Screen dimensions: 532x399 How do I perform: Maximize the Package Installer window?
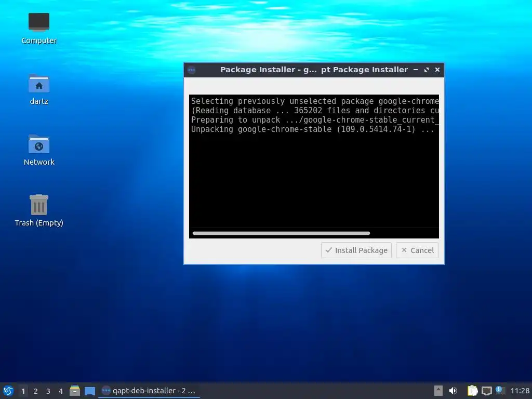coord(427,70)
